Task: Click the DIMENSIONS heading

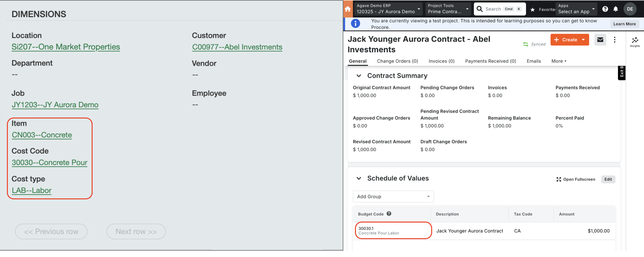Action: [x=39, y=14]
